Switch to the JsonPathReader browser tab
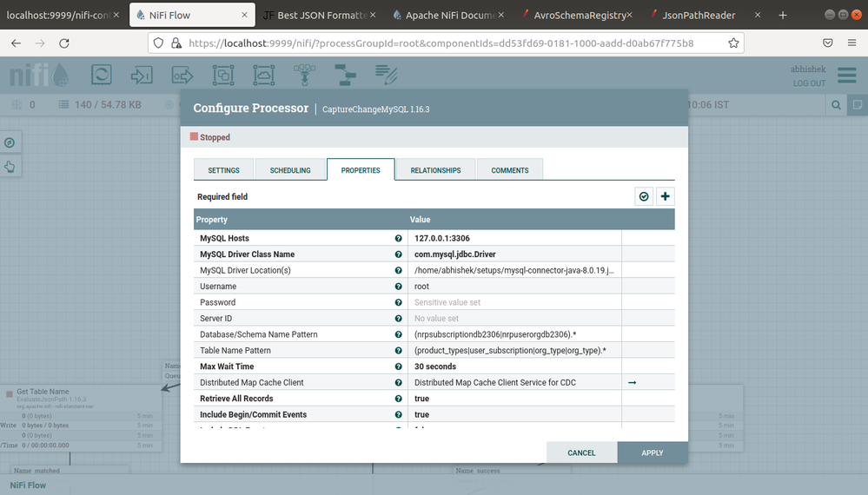The width and height of the screenshot is (868, 495). tap(704, 15)
